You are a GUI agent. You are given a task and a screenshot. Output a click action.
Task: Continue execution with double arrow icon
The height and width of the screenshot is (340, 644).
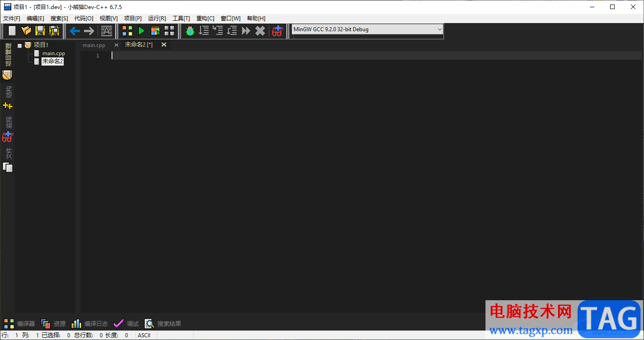coord(246,31)
